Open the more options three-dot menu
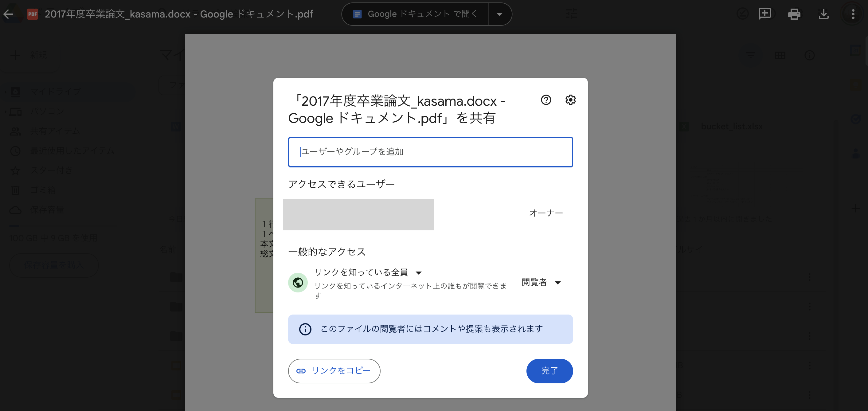 point(853,14)
